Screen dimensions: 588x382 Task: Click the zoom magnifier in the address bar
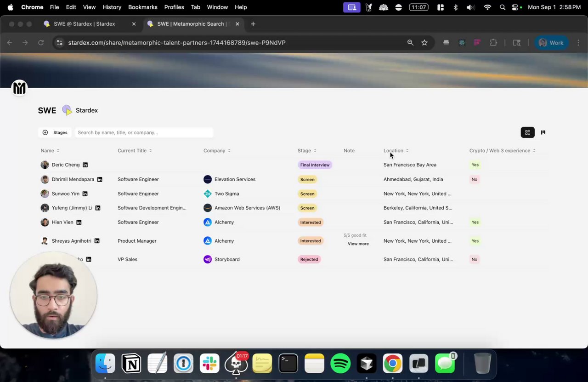tap(410, 43)
